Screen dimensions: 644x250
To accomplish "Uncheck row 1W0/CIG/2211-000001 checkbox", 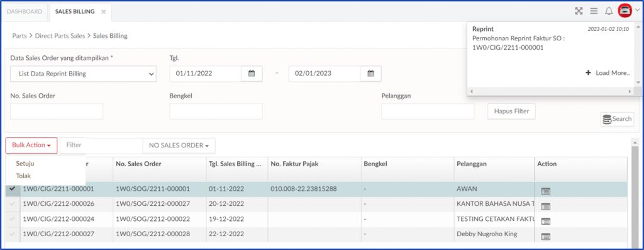I will coord(12,189).
